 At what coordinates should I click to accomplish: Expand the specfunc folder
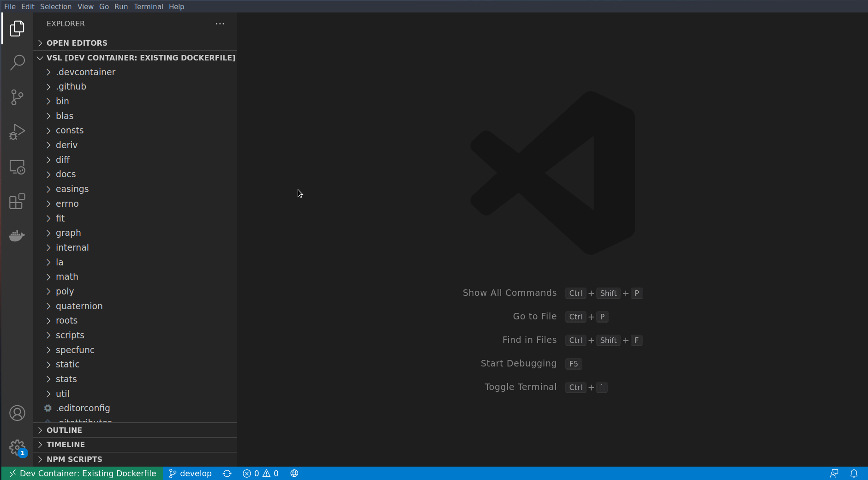[135, 350]
